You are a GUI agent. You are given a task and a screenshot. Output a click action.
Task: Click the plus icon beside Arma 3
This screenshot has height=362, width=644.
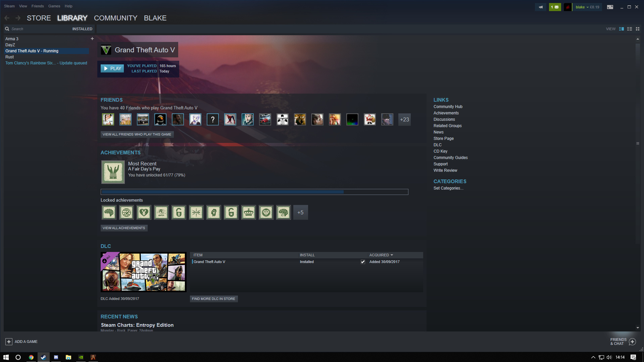click(92, 39)
